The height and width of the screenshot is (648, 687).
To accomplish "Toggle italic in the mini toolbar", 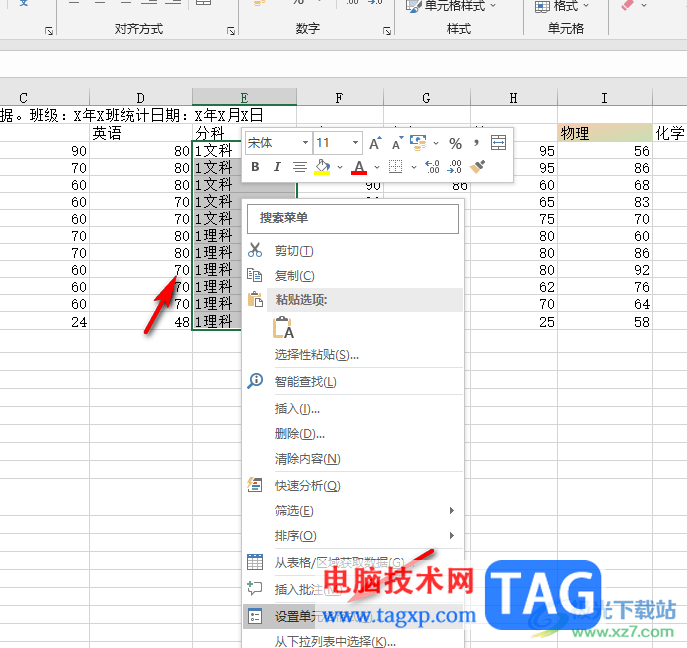I will click(277, 167).
